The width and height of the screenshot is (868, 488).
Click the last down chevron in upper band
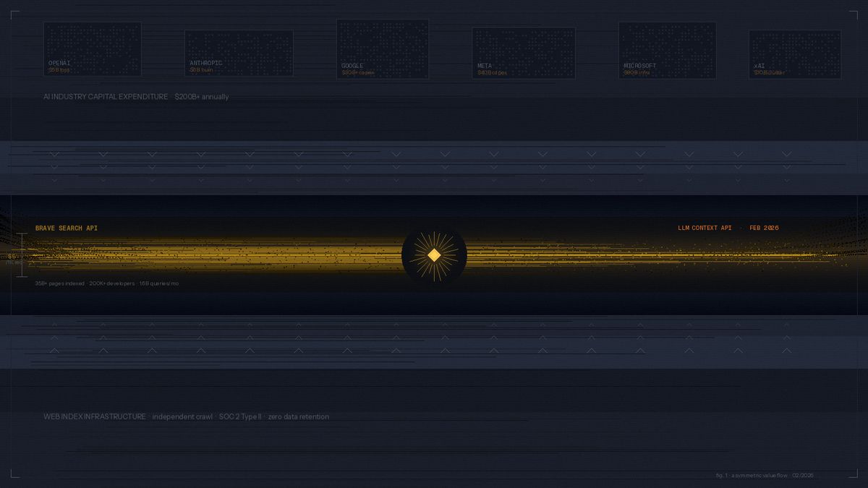pos(786,154)
